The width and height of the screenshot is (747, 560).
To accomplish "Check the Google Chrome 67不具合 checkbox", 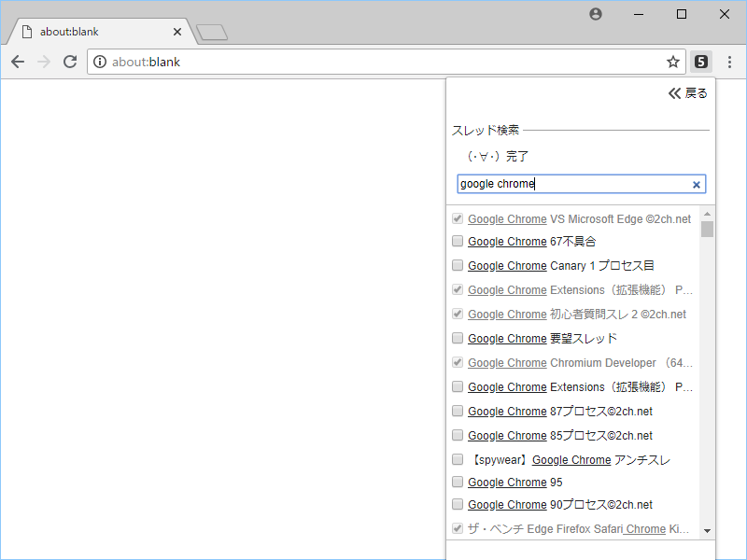I will 458,241.
